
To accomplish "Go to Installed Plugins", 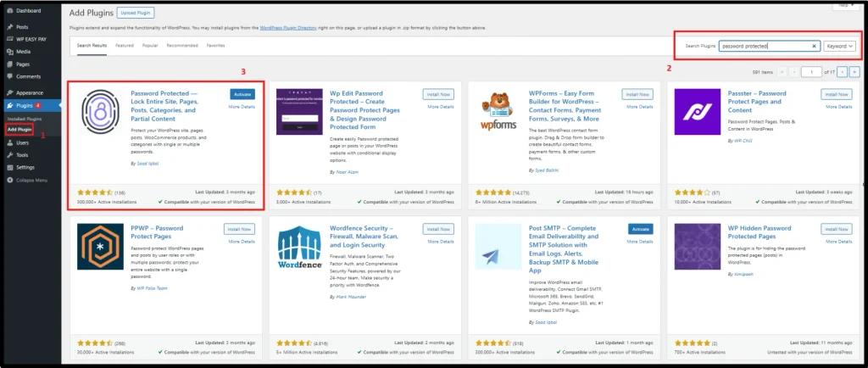I will click(25, 119).
